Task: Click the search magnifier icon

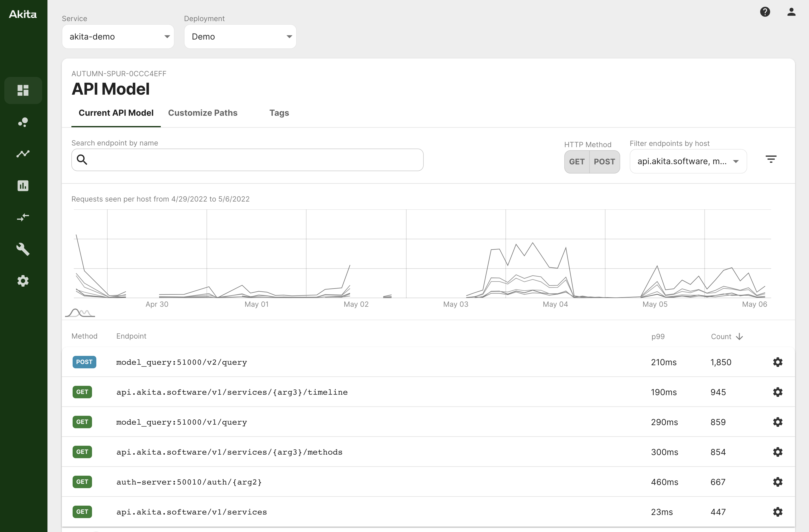Action: [x=82, y=159]
